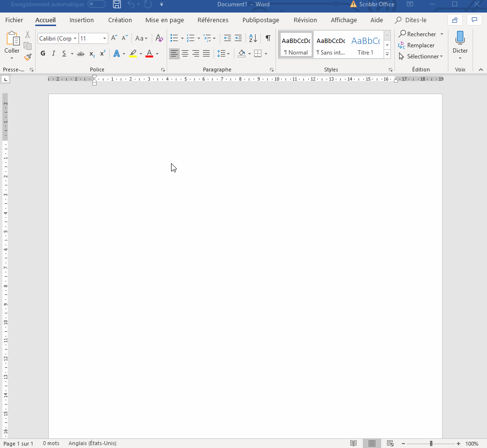The width and height of the screenshot is (487, 448).
Task: Justify the paragraph text
Action: [x=206, y=54]
